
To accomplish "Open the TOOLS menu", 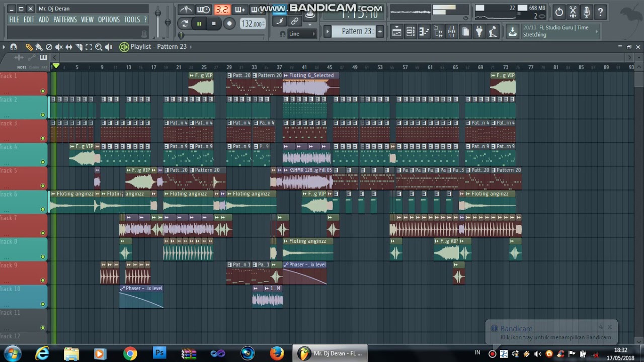I will pyautogui.click(x=132, y=20).
